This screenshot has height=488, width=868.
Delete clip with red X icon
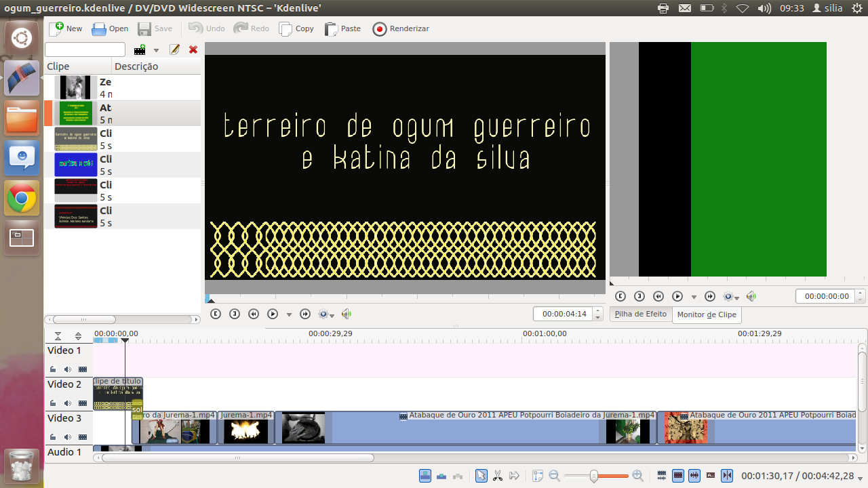pos(193,49)
